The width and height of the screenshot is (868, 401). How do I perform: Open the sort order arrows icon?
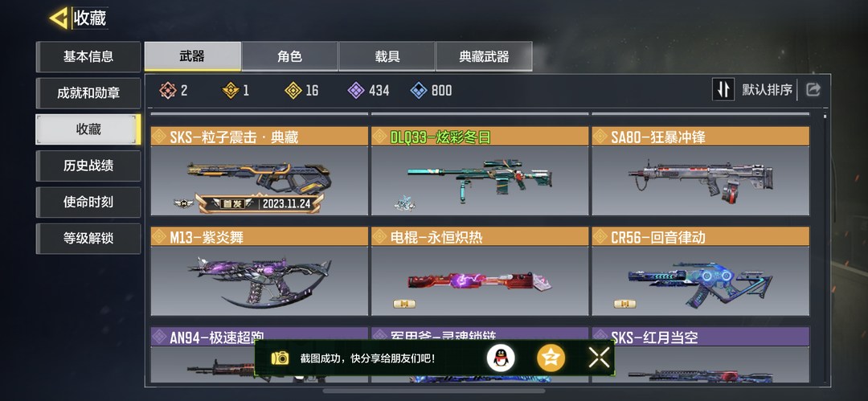(x=723, y=90)
